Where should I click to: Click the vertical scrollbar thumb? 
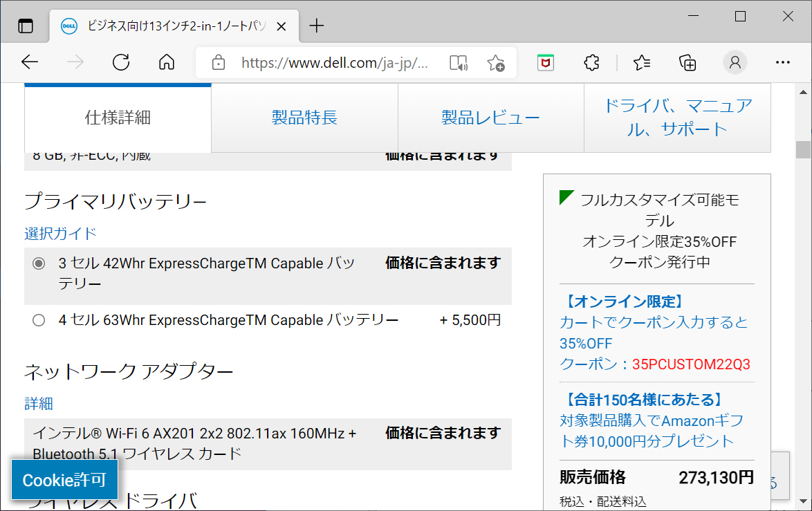(803, 149)
